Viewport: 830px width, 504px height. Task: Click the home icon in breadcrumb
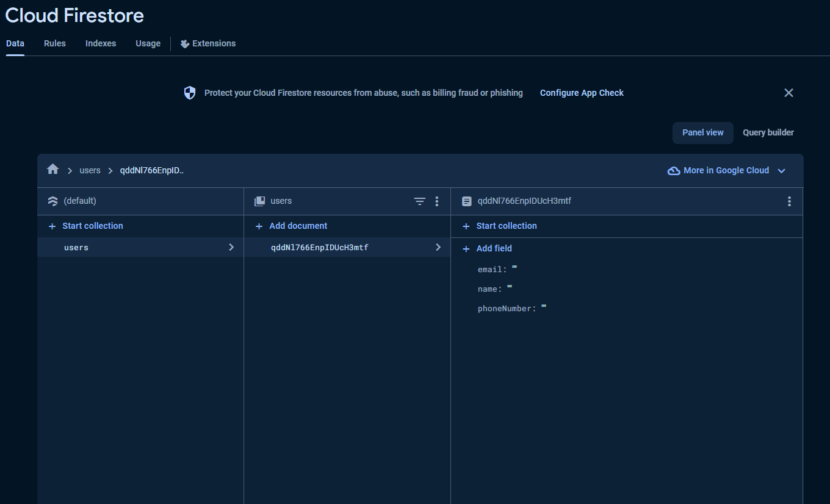52,170
